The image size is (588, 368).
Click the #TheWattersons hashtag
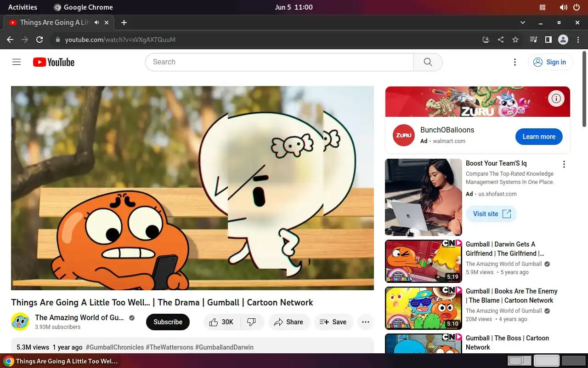[x=170, y=347]
